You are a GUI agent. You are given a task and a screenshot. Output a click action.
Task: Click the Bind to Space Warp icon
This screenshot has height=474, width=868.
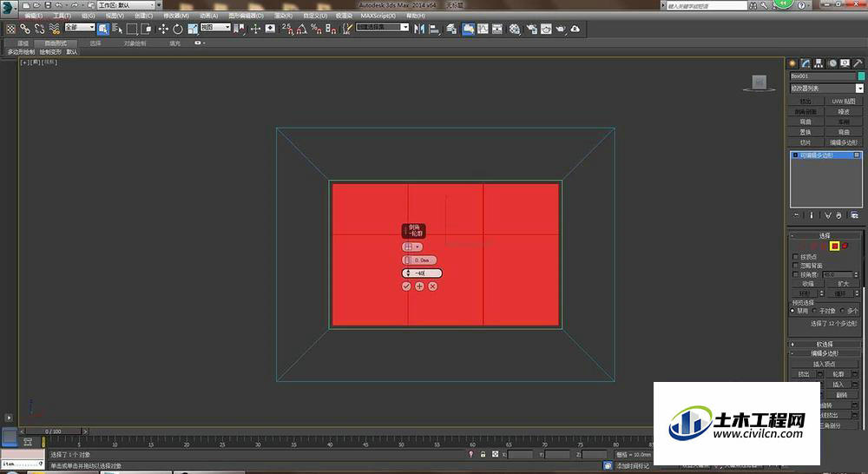(54, 29)
